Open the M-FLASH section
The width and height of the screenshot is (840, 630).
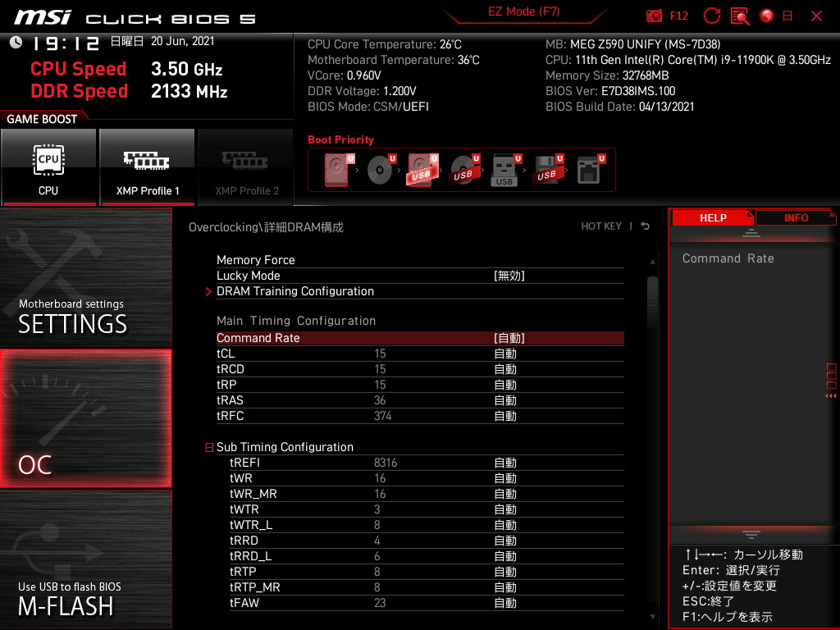click(85, 559)
